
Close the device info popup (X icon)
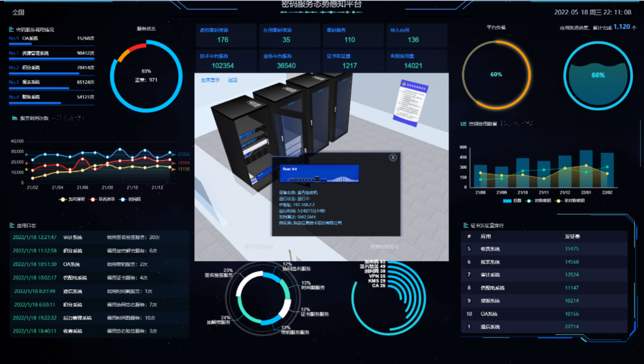coord(393,158)
